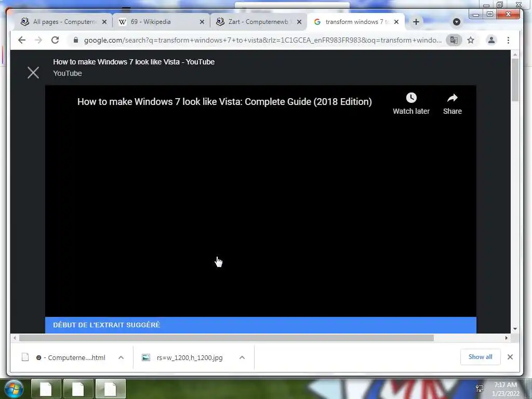Close the All pages - Computernewb tab

pos(104,22)
